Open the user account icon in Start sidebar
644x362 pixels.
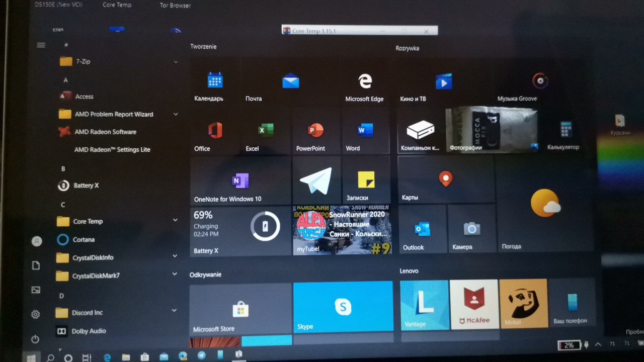[x=37, y=241]
